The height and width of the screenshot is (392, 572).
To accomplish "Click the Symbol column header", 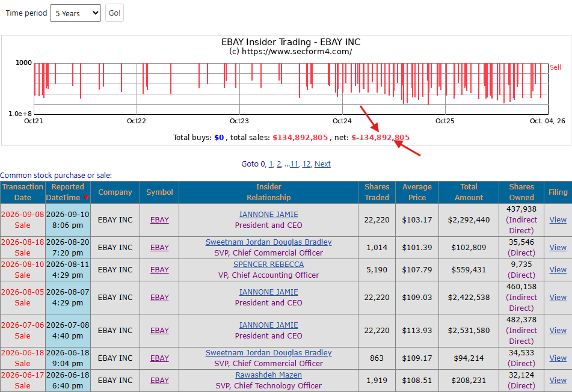I will (x=160, y=192).
